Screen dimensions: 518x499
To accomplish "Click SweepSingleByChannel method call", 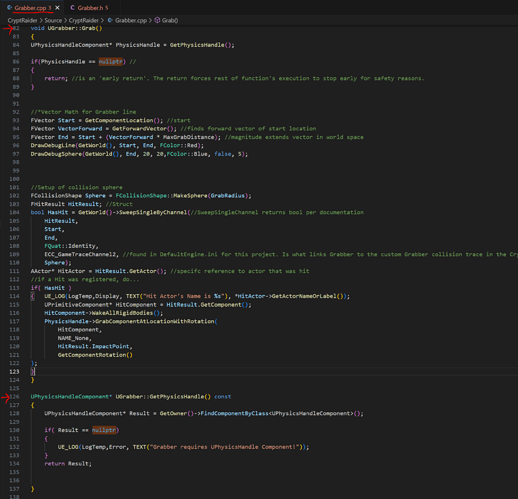I will 153,212.
